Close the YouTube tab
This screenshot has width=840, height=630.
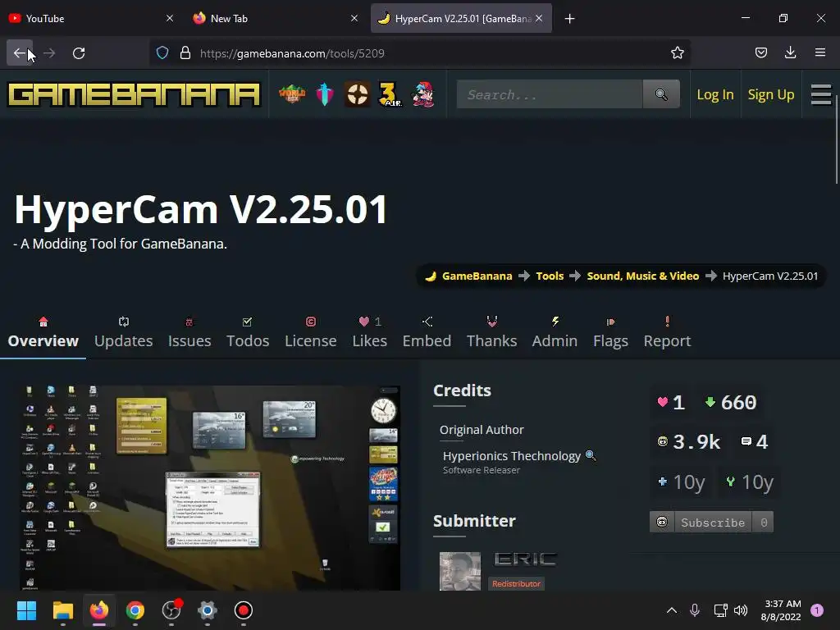coord(169,18)
